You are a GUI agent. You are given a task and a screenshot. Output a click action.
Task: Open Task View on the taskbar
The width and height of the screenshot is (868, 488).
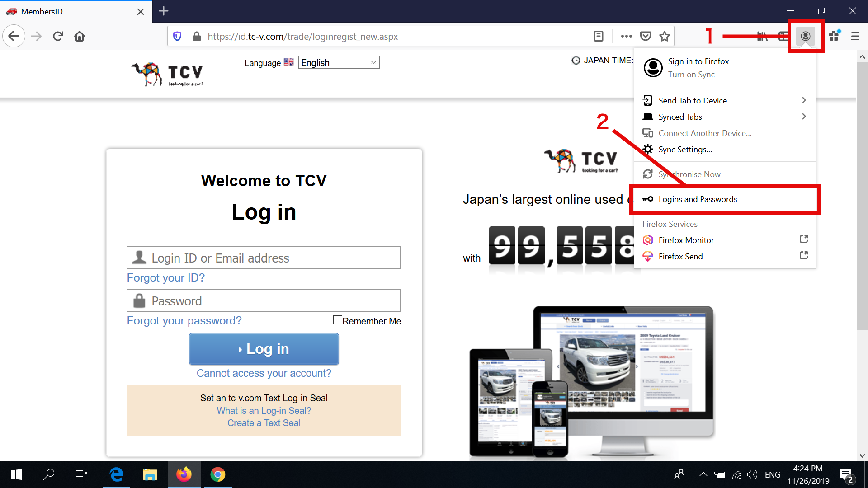point(81,474)
